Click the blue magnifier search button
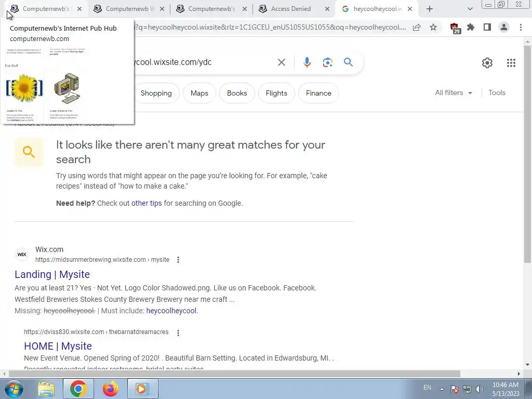This screenshot has width=532, height=399. point(348,62)
